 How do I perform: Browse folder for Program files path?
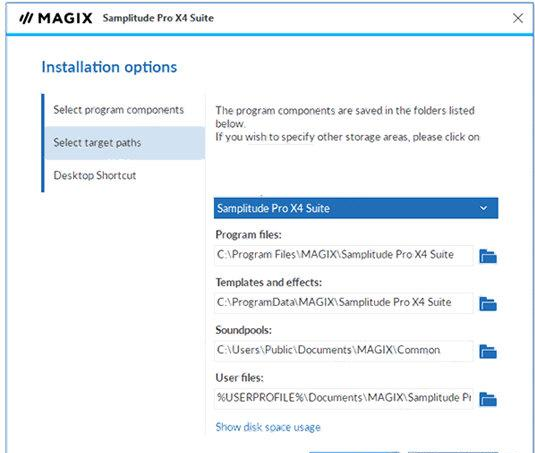click(488, 256)
